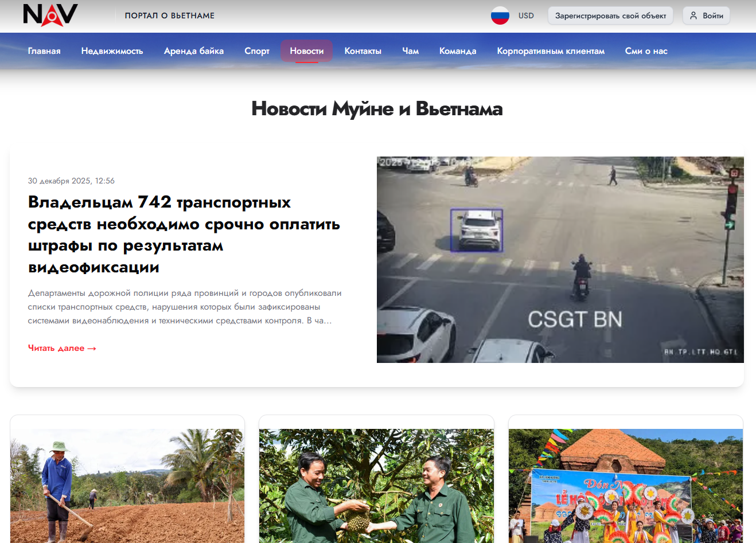
Task: Open the two men holding durian thumbnail
Action: (376, 485)
